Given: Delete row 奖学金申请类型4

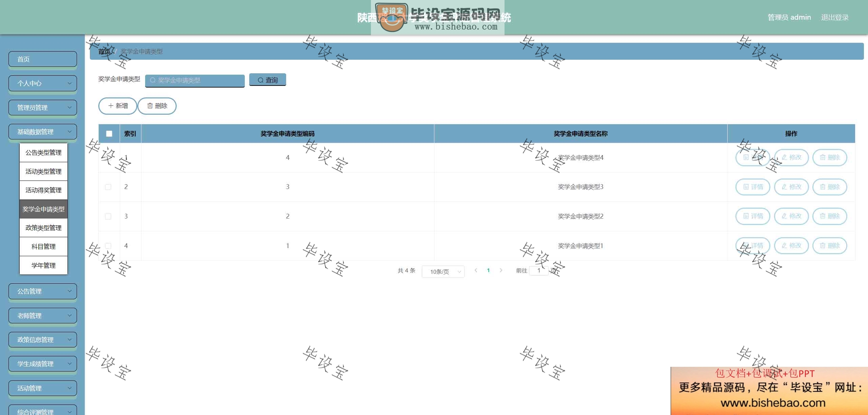Looking at the screenshot, I should pos(830,157).
